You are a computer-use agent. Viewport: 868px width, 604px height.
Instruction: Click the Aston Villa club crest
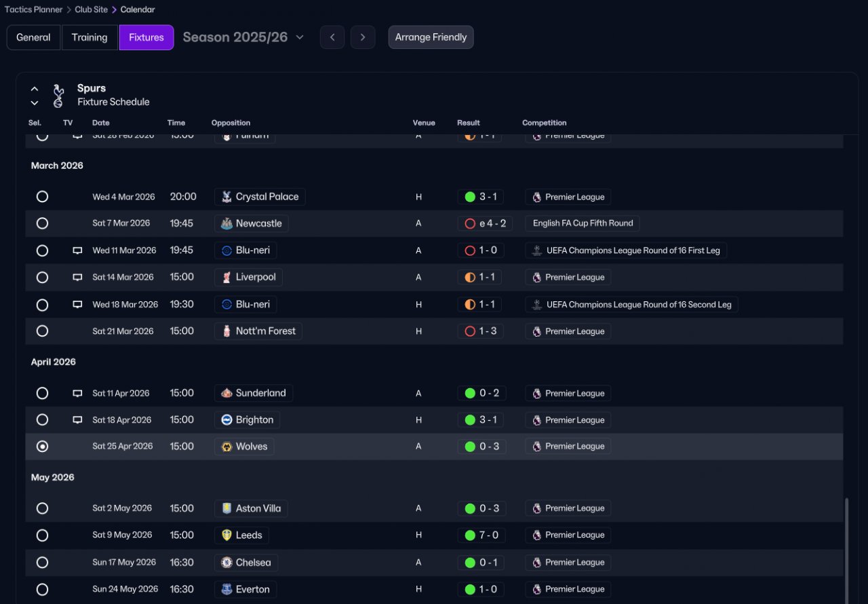(226, 508)
